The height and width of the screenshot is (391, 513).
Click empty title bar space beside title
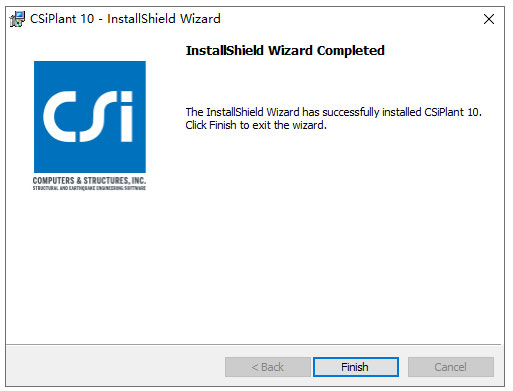[x=350, y=19]
